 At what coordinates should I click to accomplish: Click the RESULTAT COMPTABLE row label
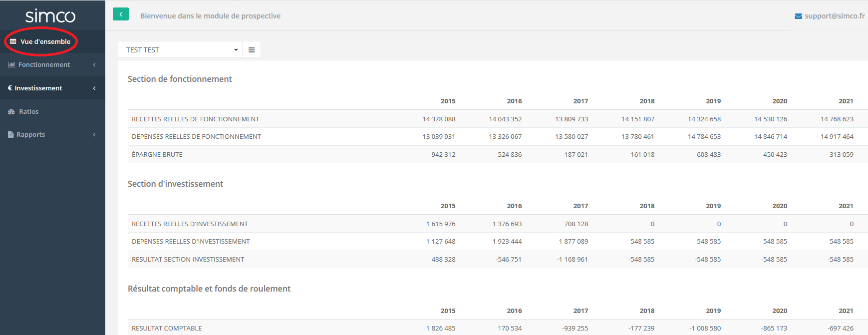coord(167,329)
